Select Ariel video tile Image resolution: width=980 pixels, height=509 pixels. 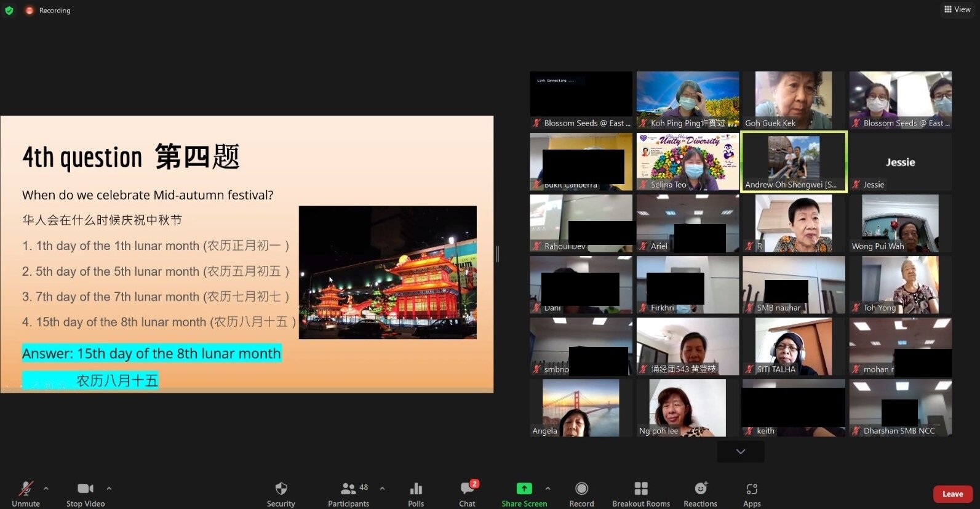click(688, 223)
